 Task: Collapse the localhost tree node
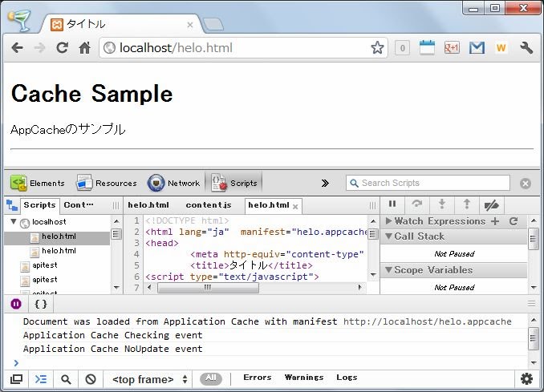[13, 222]
